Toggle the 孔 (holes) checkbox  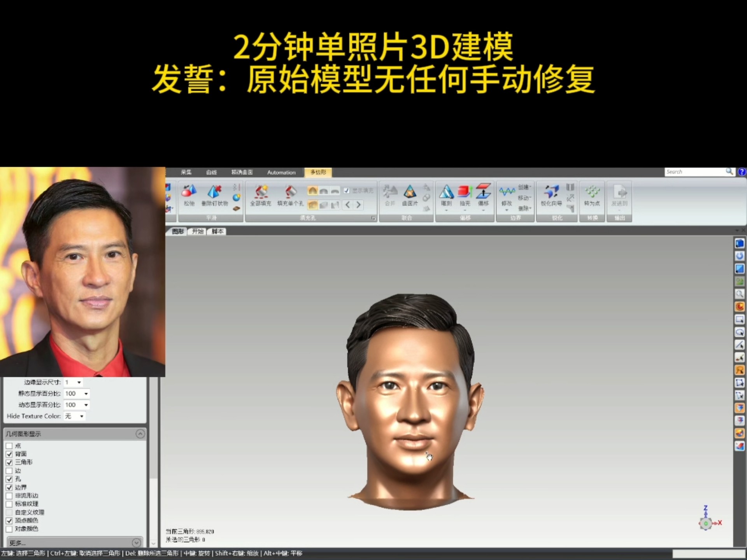click(x=9, y=479)
